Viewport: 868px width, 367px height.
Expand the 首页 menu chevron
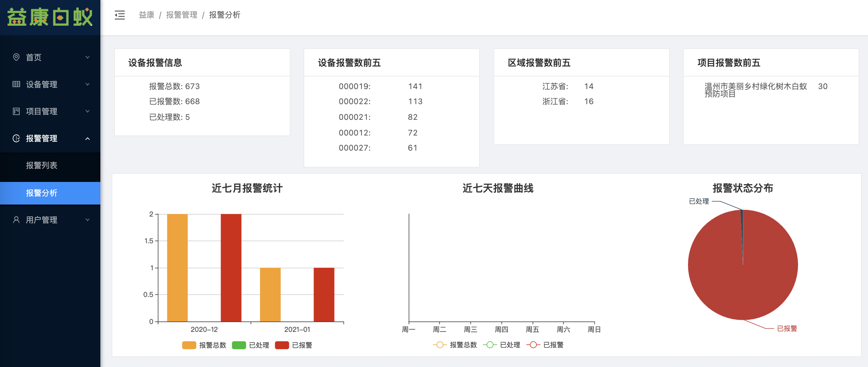coord(87,57)
